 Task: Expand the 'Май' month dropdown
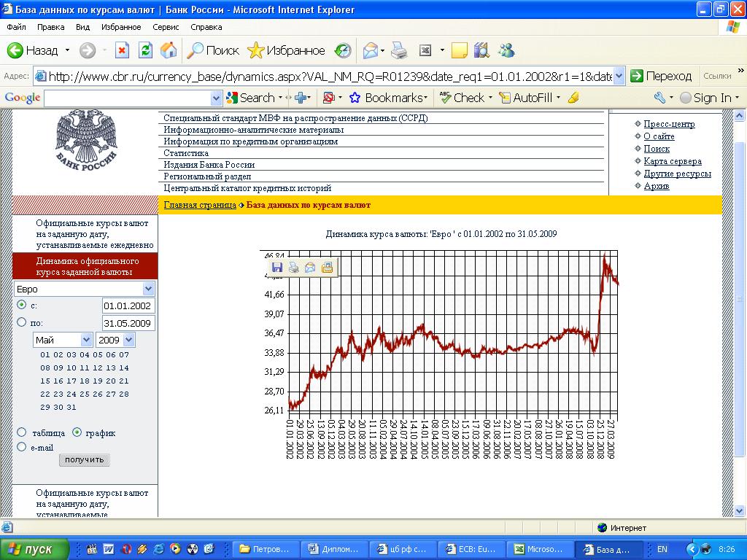point(86,340)
